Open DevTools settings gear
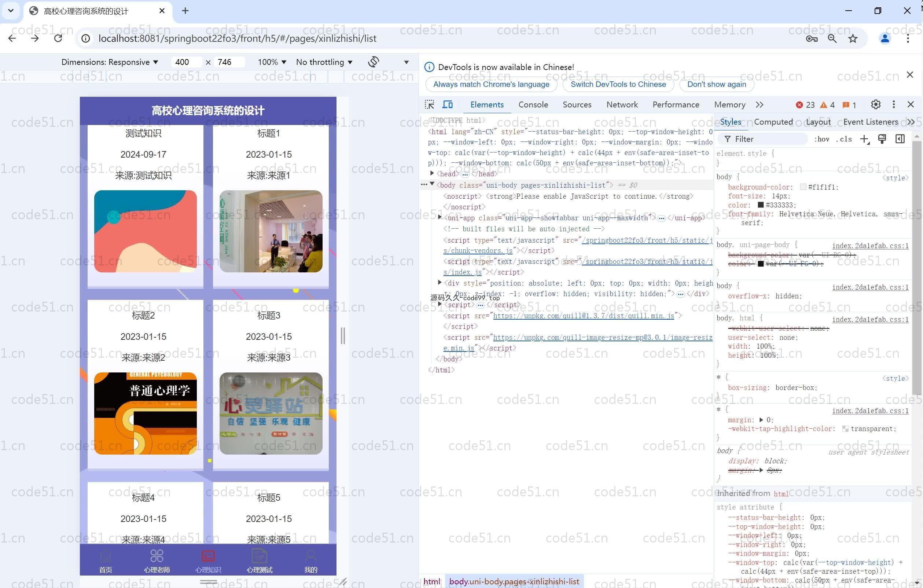The image size is (923, 588). [x=875, y=104]
